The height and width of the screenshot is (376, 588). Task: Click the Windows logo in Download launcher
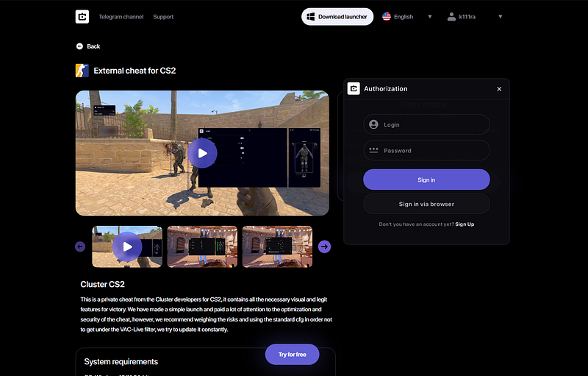tap(310, 16)
